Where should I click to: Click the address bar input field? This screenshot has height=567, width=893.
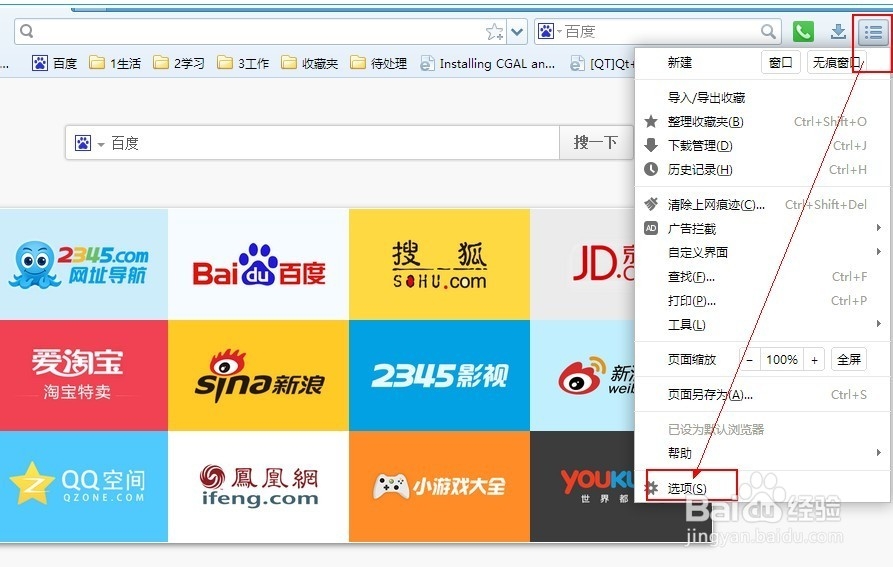[259, 32]
